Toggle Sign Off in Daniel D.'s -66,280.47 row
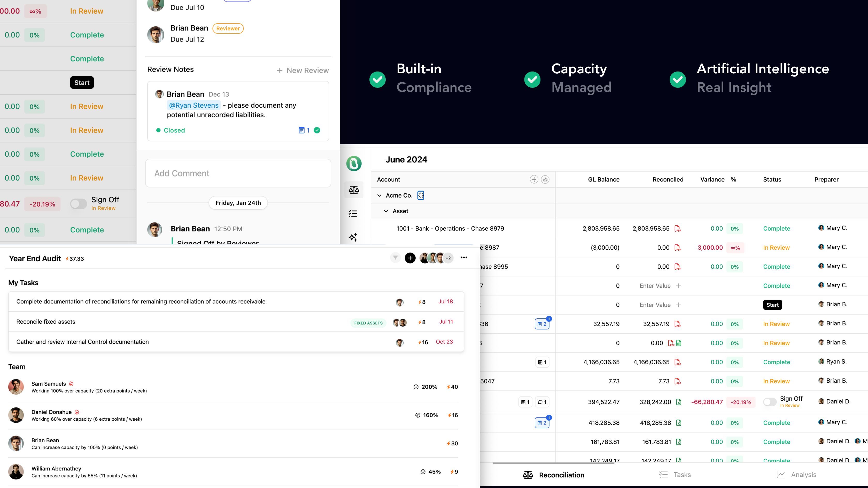 pos(770,402)
